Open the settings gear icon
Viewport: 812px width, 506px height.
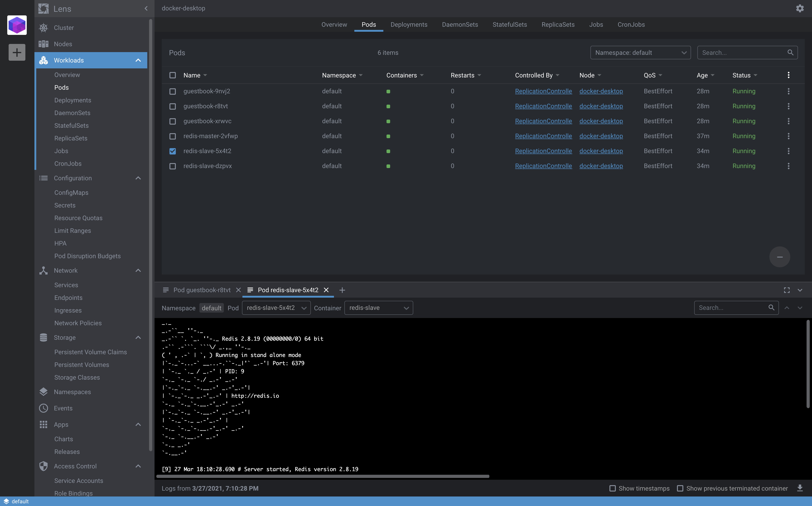pyautogui.click(x=800, y=8)
